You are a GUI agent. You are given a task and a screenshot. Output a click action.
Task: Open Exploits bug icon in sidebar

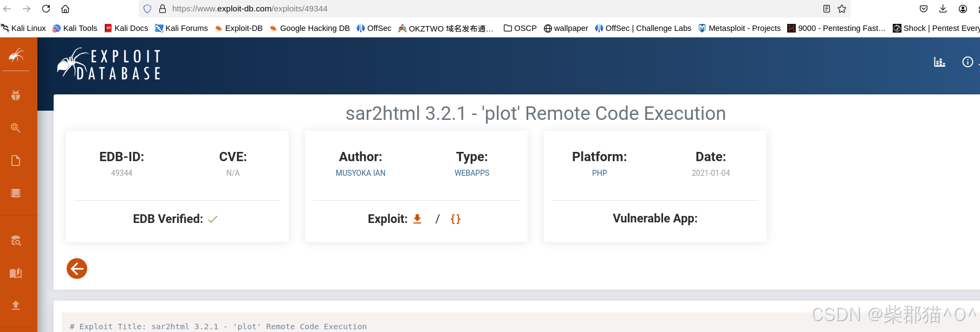16,95
